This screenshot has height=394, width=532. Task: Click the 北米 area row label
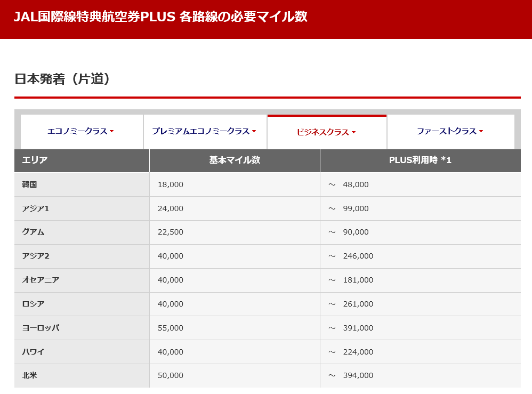pyautogui.click(x=29, y=375)
